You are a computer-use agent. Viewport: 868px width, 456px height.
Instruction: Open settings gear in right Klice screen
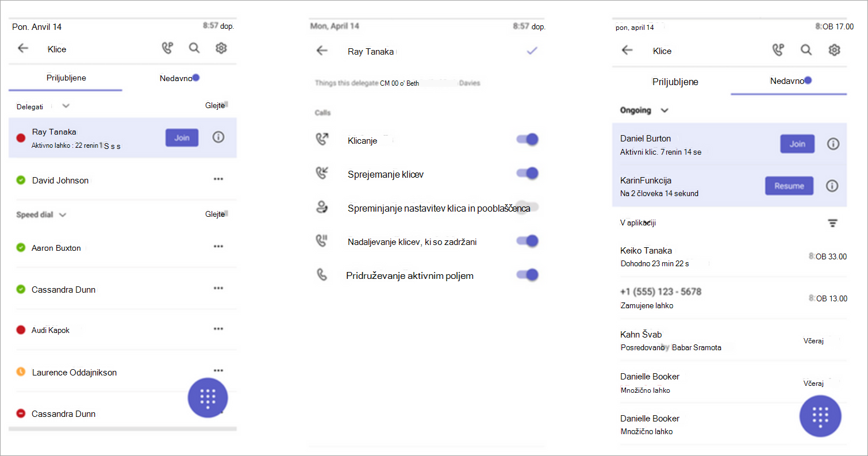coord(834,50)
